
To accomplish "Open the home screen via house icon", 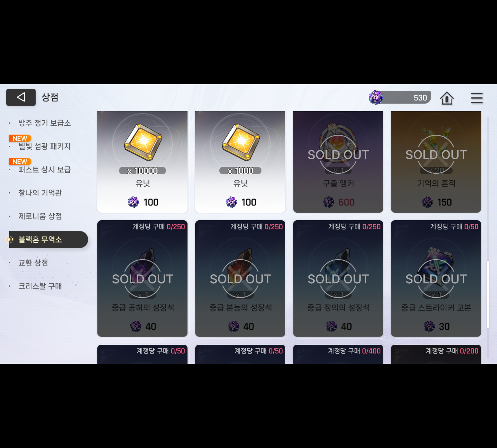I will (x=446, y=98).
